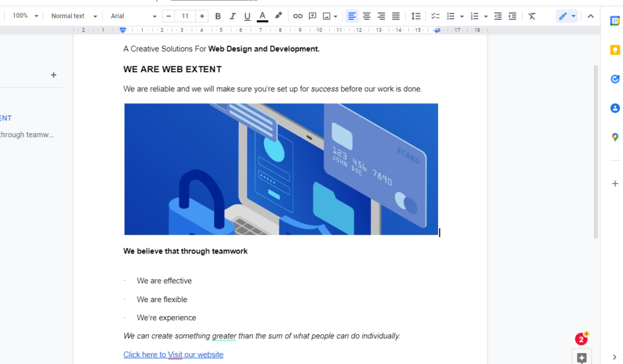Click the heading 'WE ARE WEB EXTENT'
Screen dimensions: 623x364
[x=172, y=69]
